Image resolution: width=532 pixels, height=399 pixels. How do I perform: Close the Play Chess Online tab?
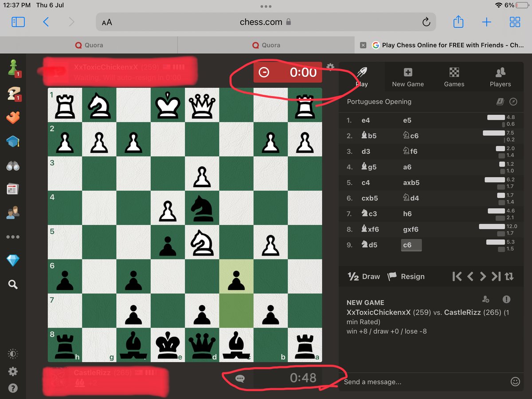coord(363,45)
